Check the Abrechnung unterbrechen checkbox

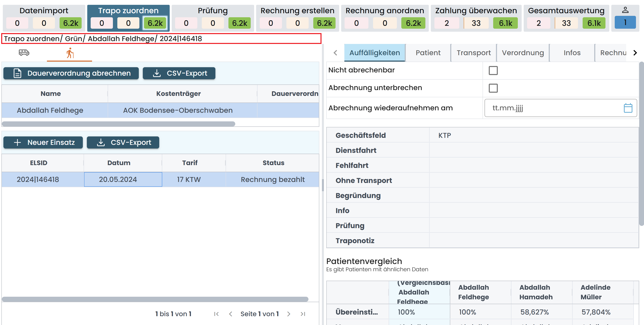(493, 88)
